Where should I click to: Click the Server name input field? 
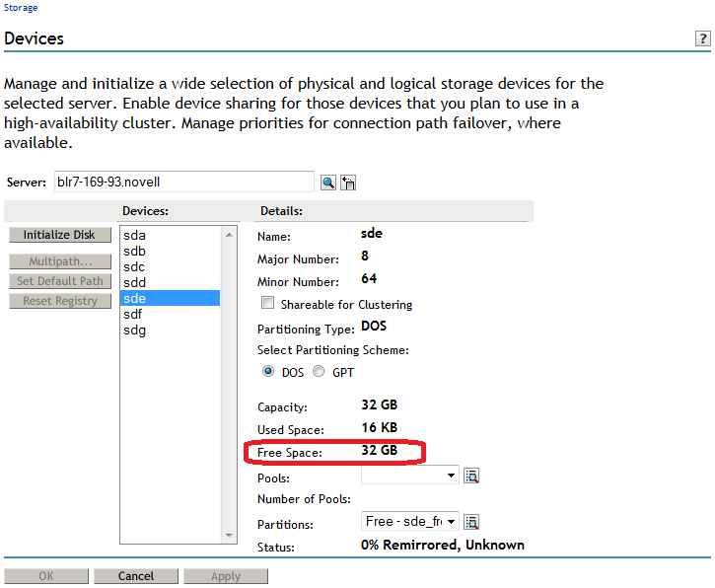(x=183, y=183)
